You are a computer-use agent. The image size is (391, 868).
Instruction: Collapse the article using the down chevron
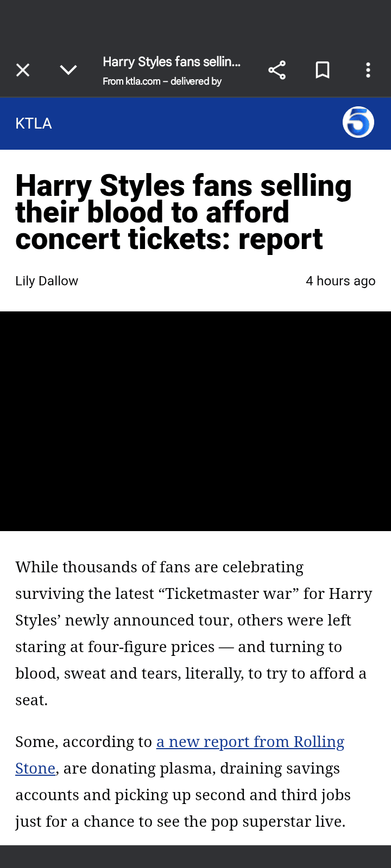pos(68,70)
